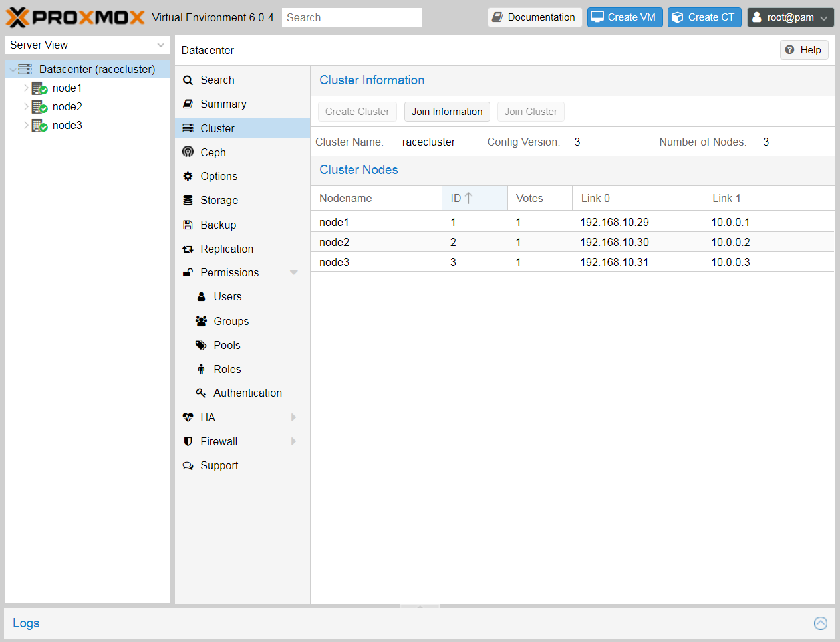This screenshot has width=840, height=642.
Task: Click the heartbeat icon beside HA
Action: tap(188, 417)
